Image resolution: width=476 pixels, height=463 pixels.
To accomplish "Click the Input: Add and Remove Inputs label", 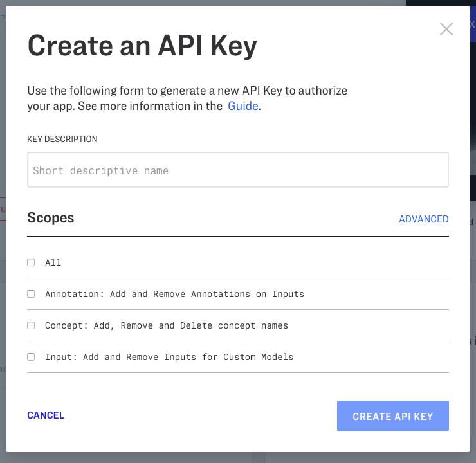I will (169, 357).
